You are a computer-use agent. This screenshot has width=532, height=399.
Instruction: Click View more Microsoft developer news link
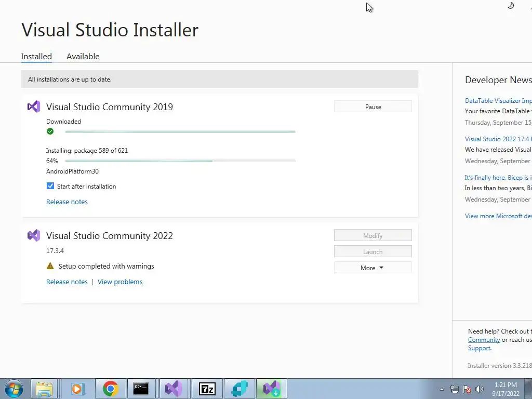coord(498,216)
